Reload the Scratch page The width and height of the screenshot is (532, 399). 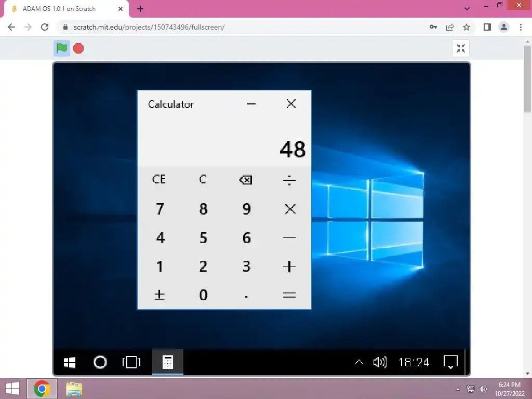(45, 27)
